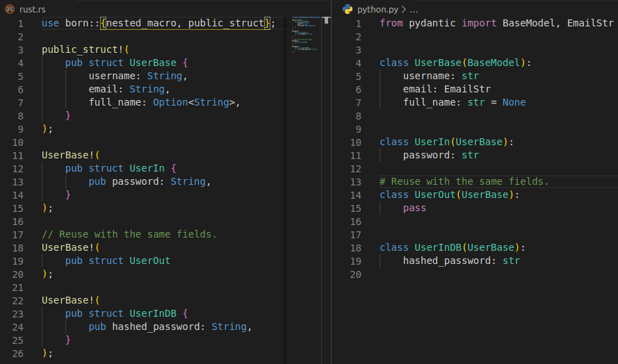Click the Rust file icon beside rust.rs
618x364 pixels.
tap(10, 8)
